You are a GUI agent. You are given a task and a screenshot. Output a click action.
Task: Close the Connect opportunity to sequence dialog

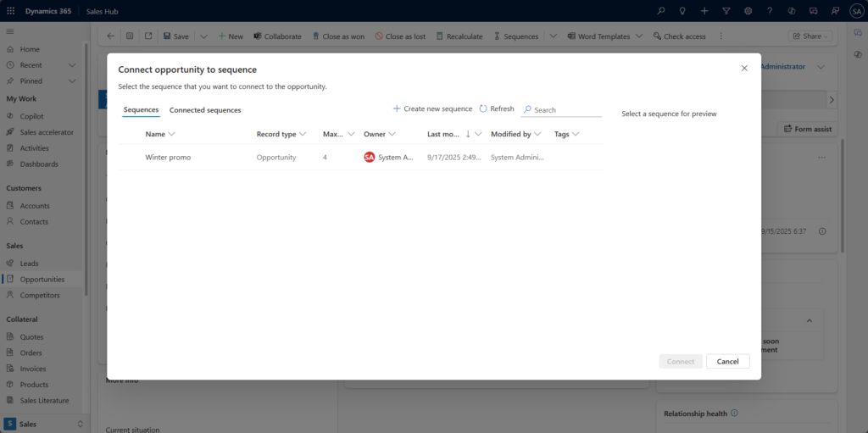click(x=744, y=68)
